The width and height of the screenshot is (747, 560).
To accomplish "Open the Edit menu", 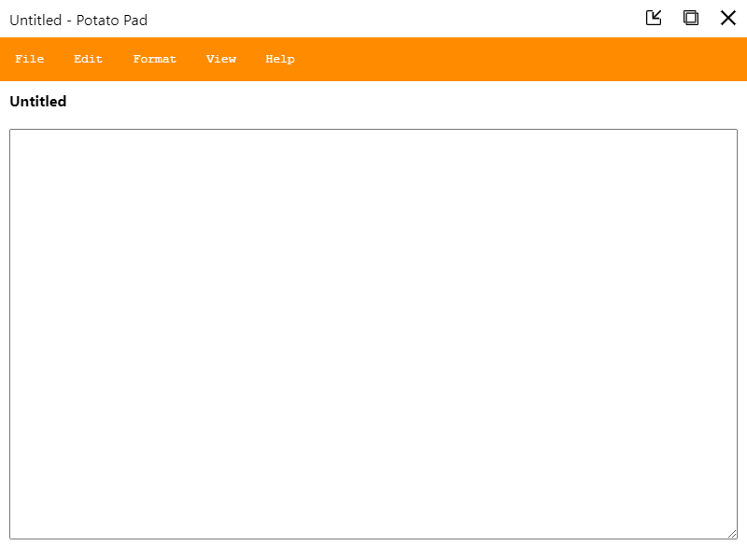I will pos(88,59).
